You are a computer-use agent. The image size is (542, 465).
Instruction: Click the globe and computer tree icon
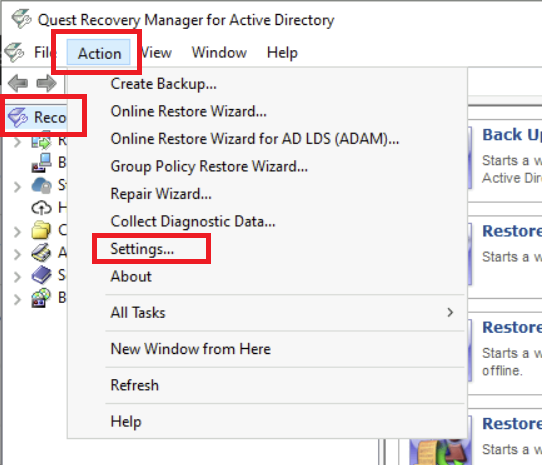[41, 298]
